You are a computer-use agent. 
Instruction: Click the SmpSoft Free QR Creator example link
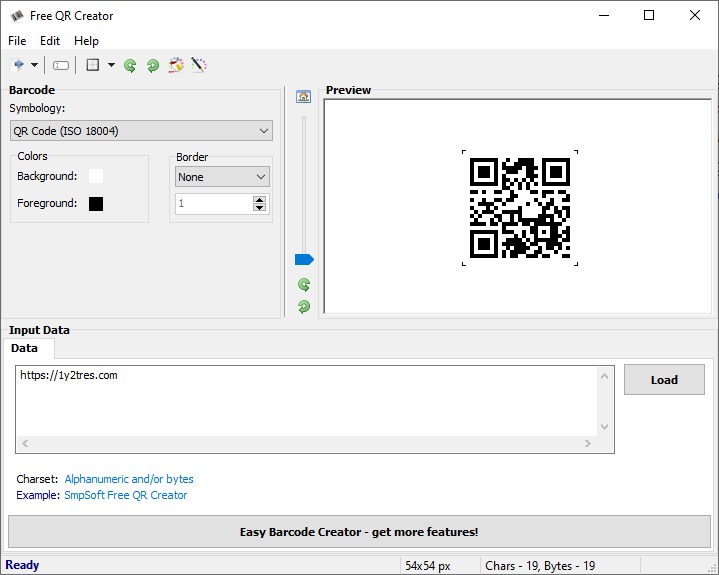pyautogui.click(x=126, y=495)
